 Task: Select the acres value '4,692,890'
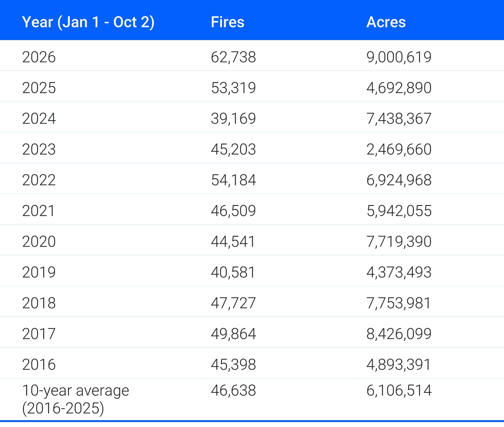(399, 88)
